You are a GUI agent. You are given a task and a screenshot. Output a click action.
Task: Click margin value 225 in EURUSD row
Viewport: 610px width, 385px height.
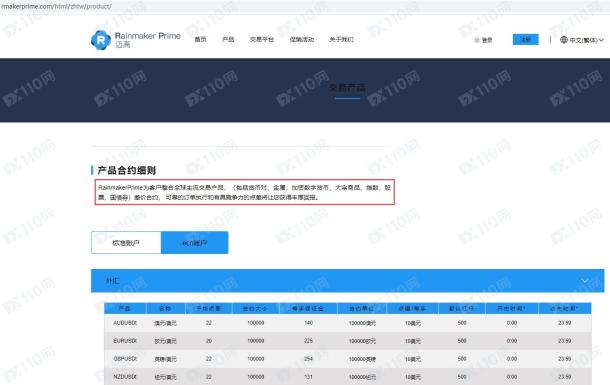pos(309,341)
